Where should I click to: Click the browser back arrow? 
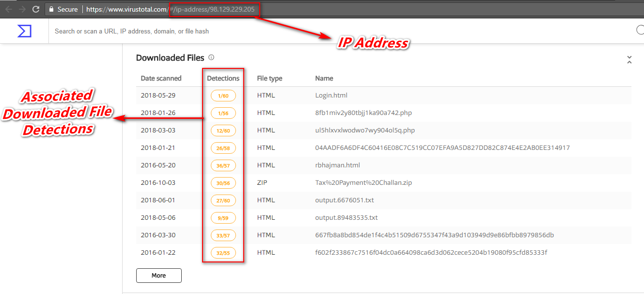pos(9,9)
